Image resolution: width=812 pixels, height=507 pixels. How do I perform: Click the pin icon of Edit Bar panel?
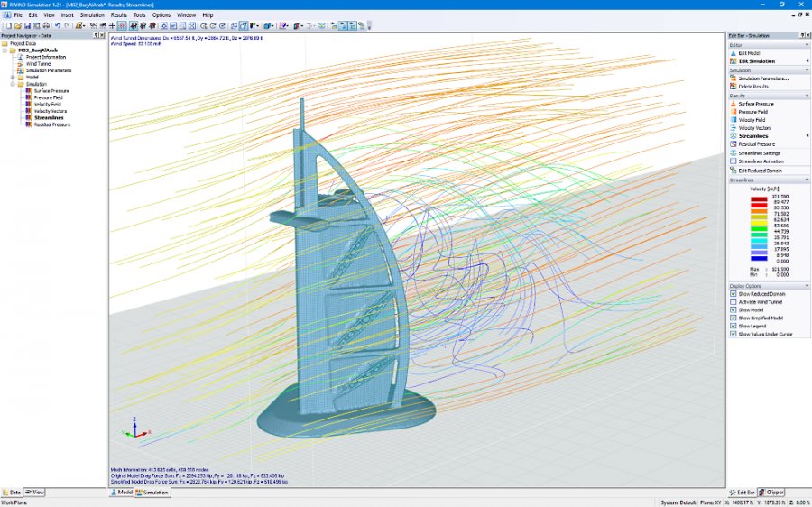pos(803,36)
